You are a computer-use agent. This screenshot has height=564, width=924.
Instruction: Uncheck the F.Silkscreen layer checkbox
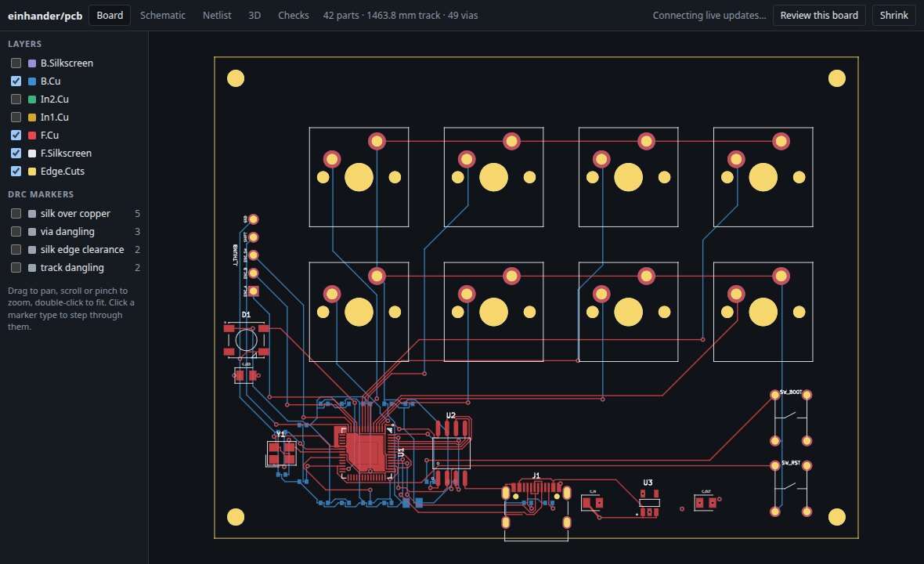(x=16, y=154)
